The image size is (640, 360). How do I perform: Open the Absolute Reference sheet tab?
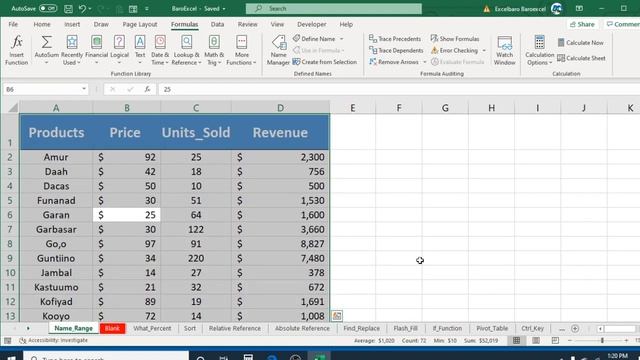pyautogui.click(x=302, y=329)
